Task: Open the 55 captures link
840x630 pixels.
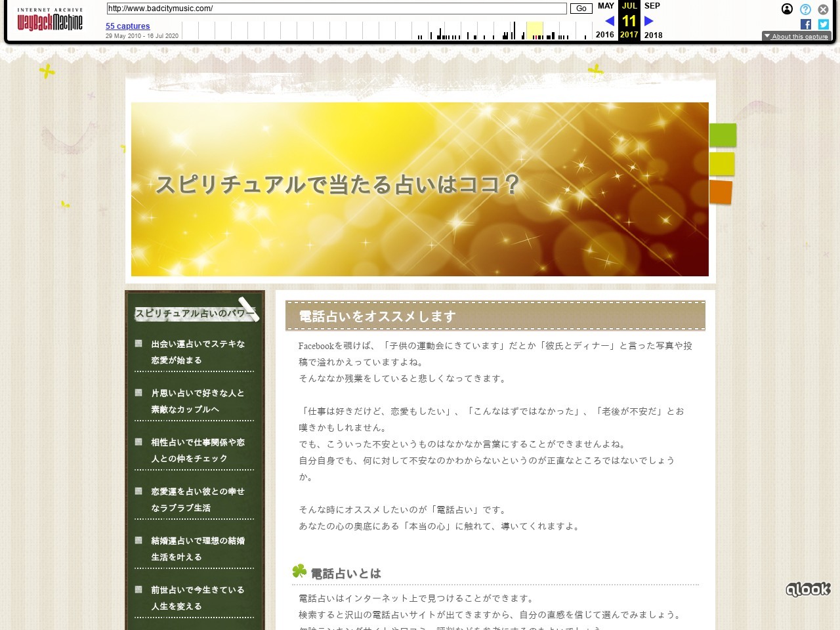Action: click(127, 26)
